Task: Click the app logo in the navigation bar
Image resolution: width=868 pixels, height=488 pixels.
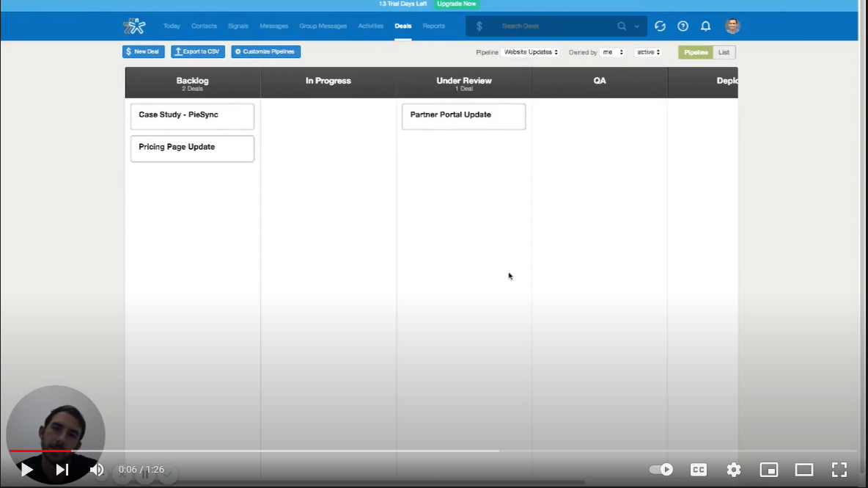Action: 134,26
